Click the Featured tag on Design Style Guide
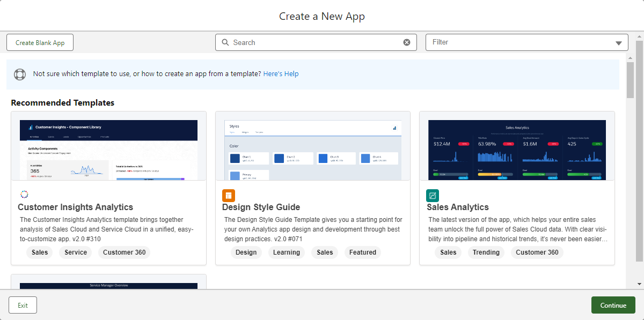Image resolution: width=644 pixels, height=320 pixels. [363, 252]
